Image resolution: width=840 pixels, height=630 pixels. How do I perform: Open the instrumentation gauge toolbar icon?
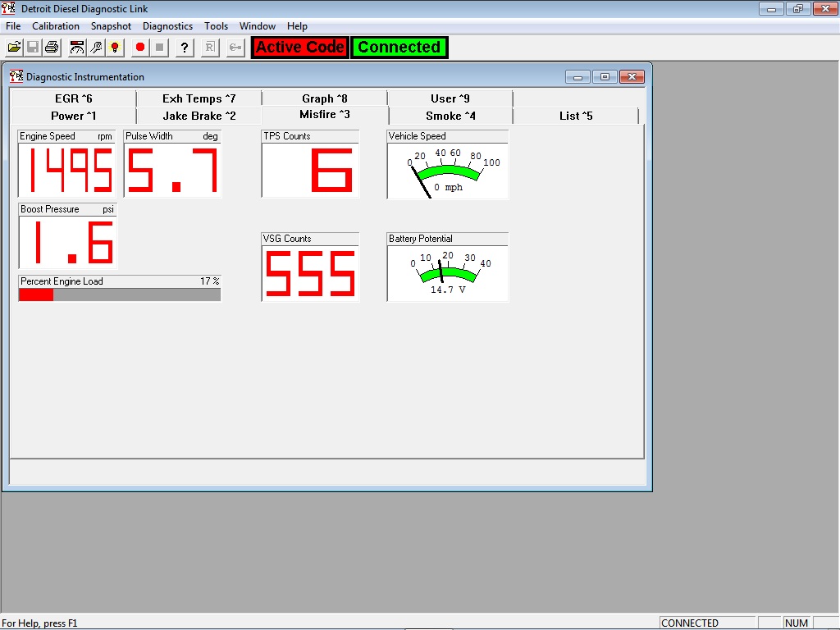point(76,47)
